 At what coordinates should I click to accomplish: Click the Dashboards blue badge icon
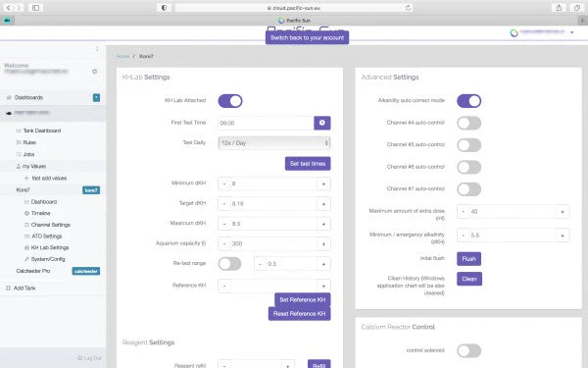click(96, 97)
